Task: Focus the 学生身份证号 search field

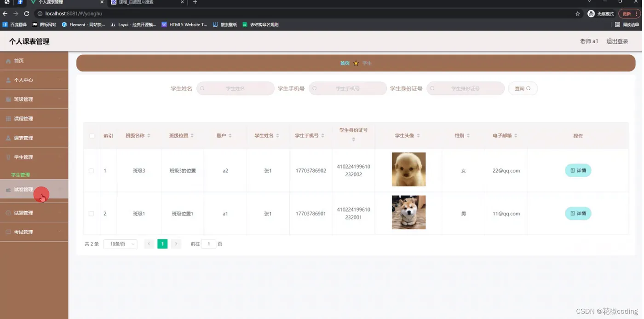Action: coord(465,89)
